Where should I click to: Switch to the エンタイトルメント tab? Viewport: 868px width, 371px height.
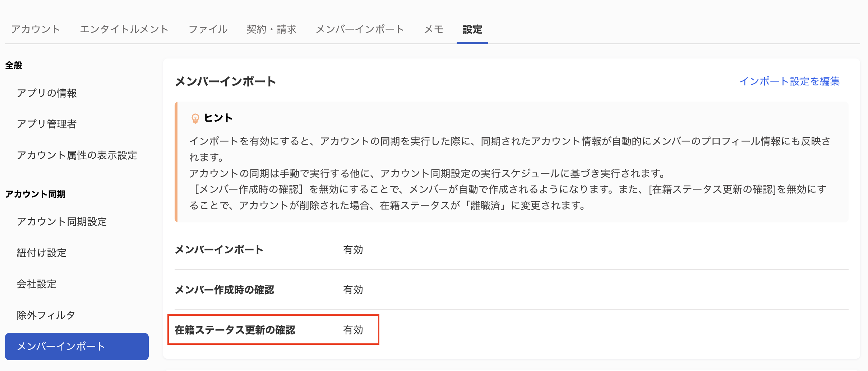124,29
